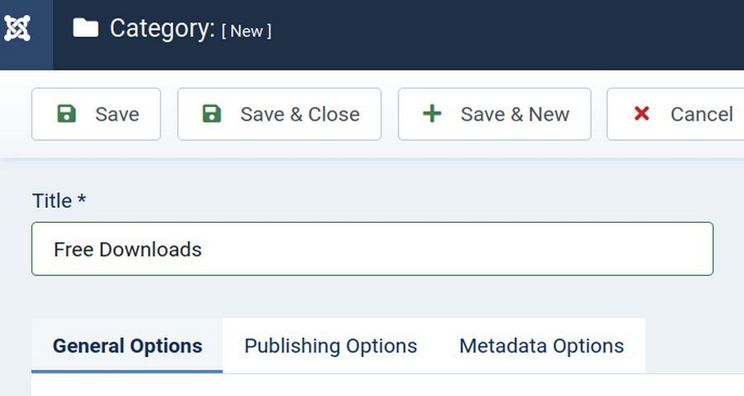
Task: Click the white panel below General Options
Action: click(388, 385)
